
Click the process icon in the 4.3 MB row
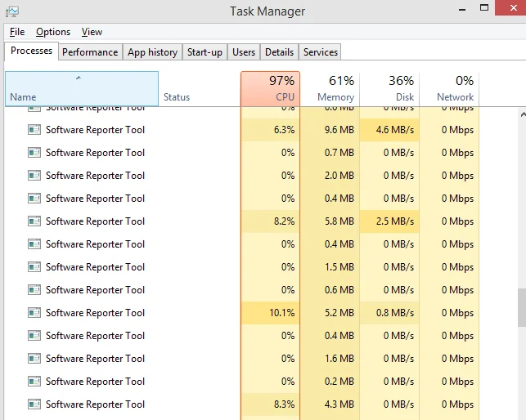(x=34, y=404)
